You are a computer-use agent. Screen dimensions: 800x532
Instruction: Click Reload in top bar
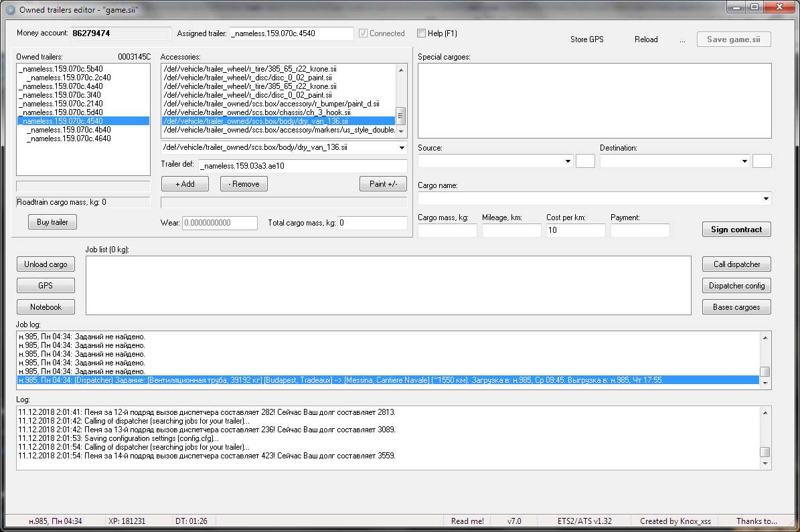pos(646,39)
